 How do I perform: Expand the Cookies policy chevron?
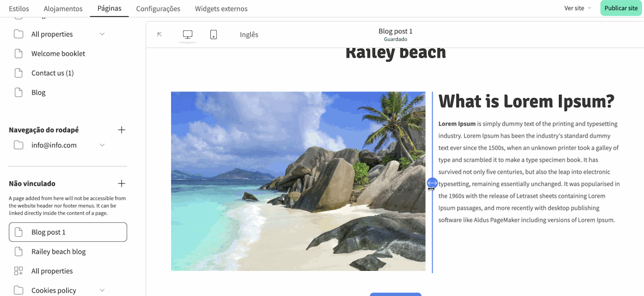[x=102, y=290]
